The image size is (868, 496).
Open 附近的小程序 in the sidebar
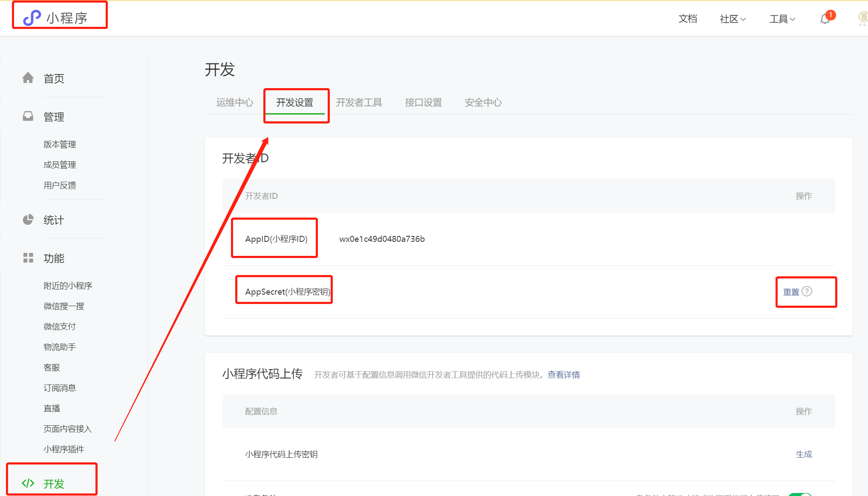[x=68, y=286]
